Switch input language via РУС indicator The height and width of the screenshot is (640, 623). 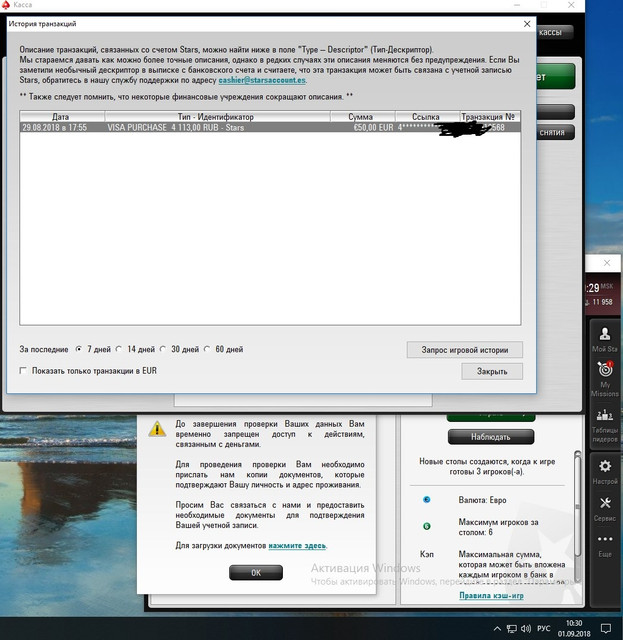[x=543, y=629]
